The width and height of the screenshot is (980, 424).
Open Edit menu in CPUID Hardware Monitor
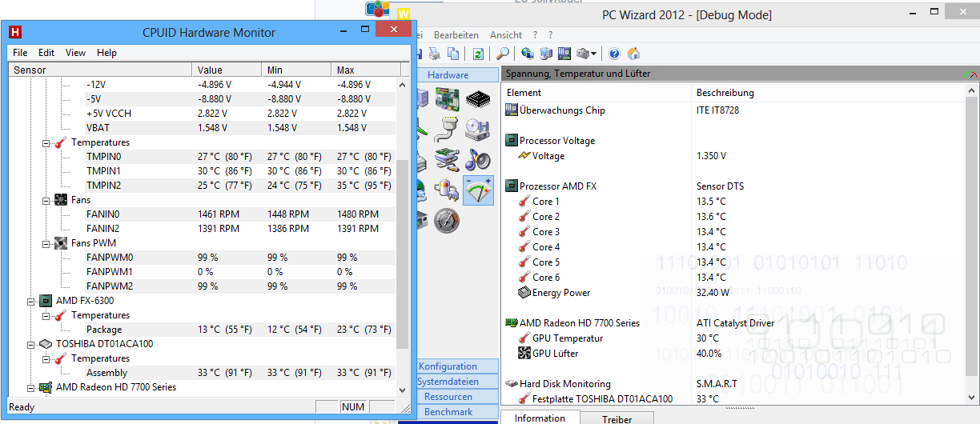(46, 53)
